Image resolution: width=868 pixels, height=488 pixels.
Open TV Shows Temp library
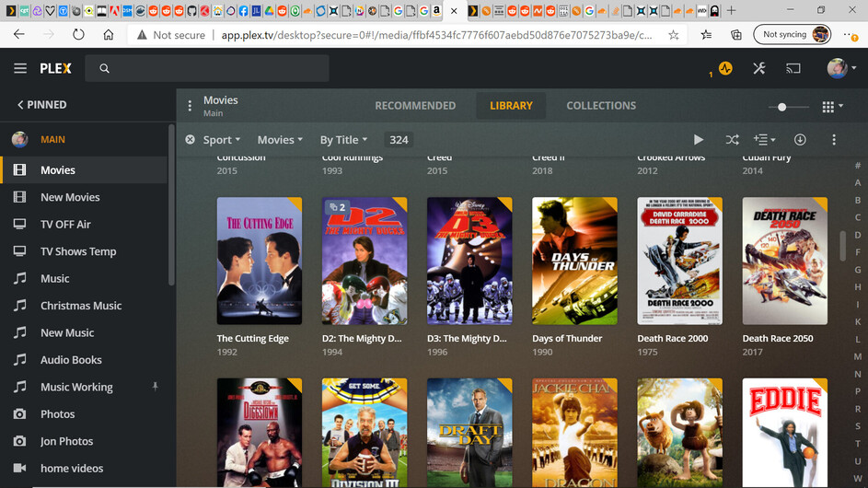pyautogui.click(x=84, y=251)
